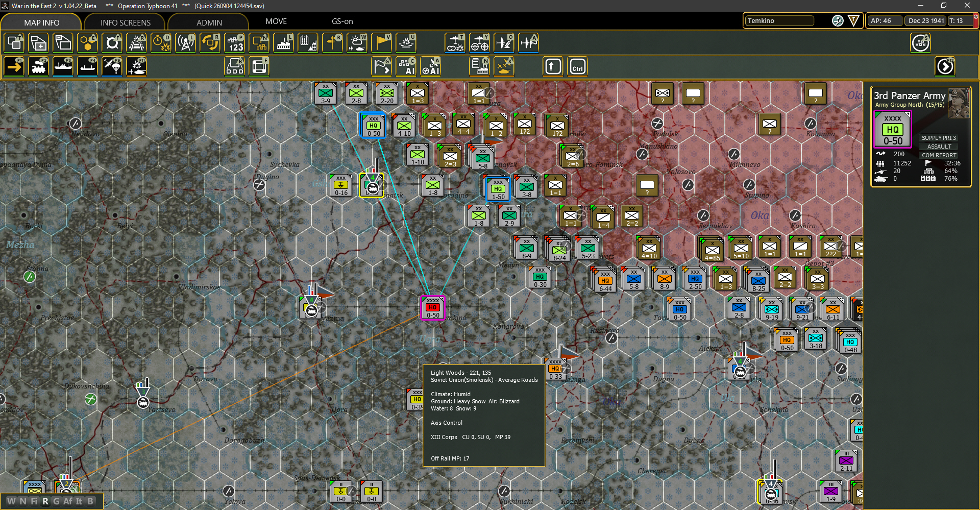Image resolution: width=980 pixels, height=510 pixels.
Task: Click the circular units icon (S)
Action: click(x=921, y=43)
